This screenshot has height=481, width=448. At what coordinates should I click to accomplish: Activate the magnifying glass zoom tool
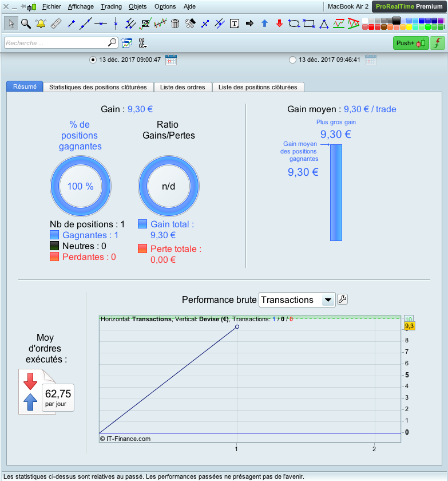point(26,23)
